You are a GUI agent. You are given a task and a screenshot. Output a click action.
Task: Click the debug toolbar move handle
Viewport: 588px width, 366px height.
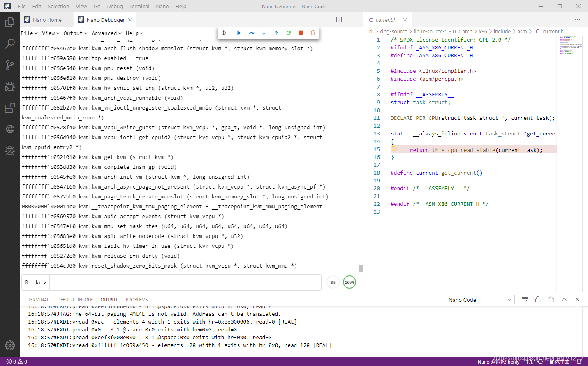[224, 33]
